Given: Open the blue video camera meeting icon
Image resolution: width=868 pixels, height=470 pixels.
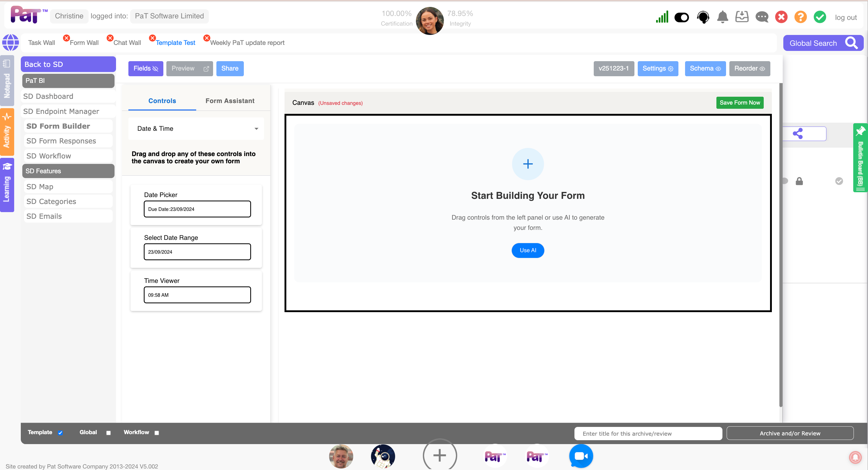Looking at the screenshot, I should (580, 456).
